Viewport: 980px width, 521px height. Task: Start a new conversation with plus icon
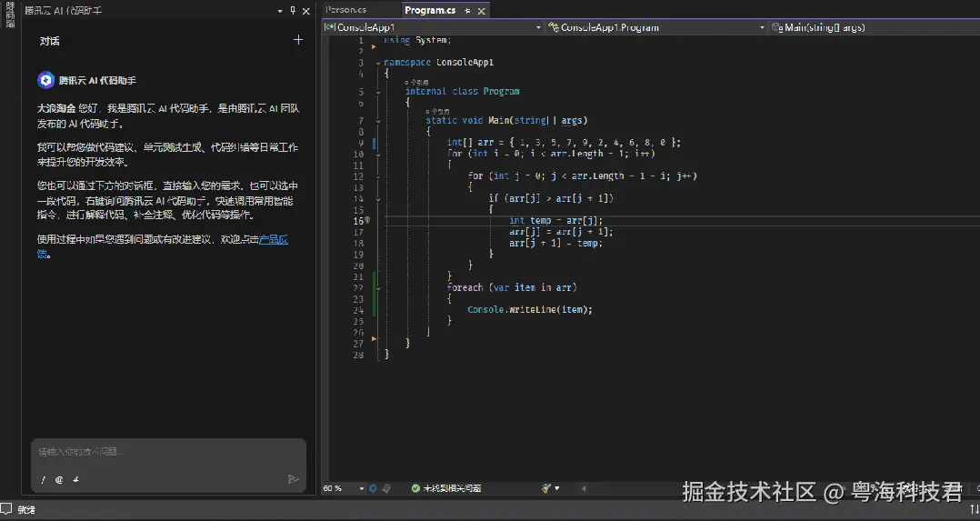[298, 40]
